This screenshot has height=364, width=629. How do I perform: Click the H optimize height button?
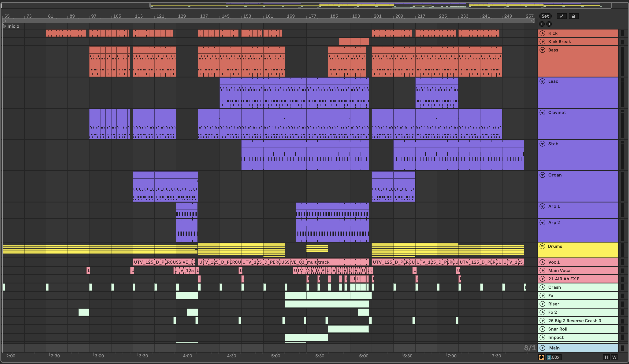point(606,357)
